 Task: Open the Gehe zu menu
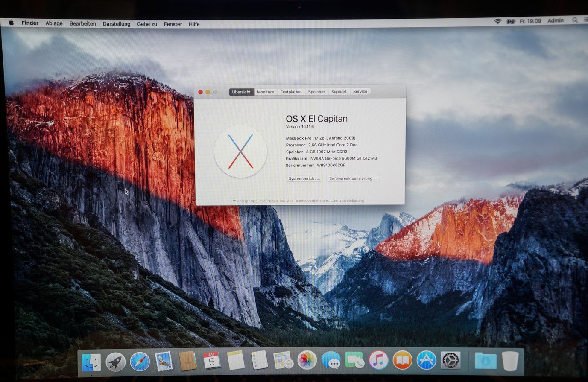147,24
